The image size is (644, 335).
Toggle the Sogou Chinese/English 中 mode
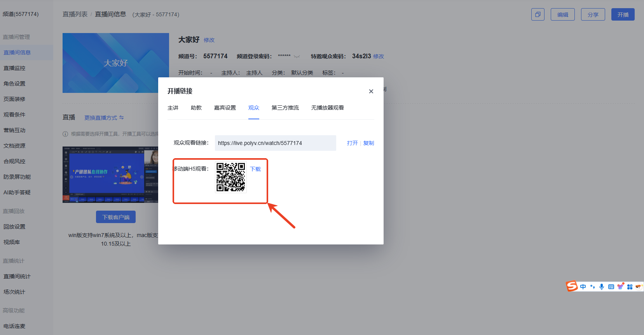(583, 287)
